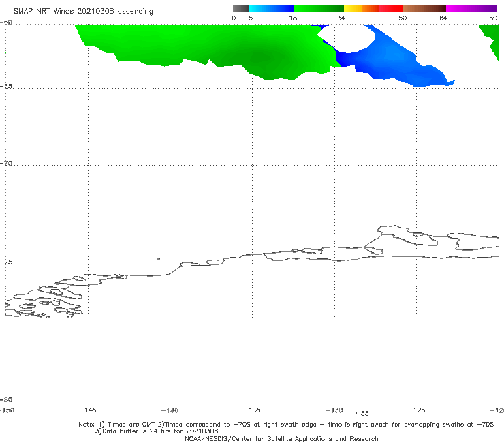Click the swath time label "4:58"
This screenshot has width=504, height=443.
pos(362,414)
